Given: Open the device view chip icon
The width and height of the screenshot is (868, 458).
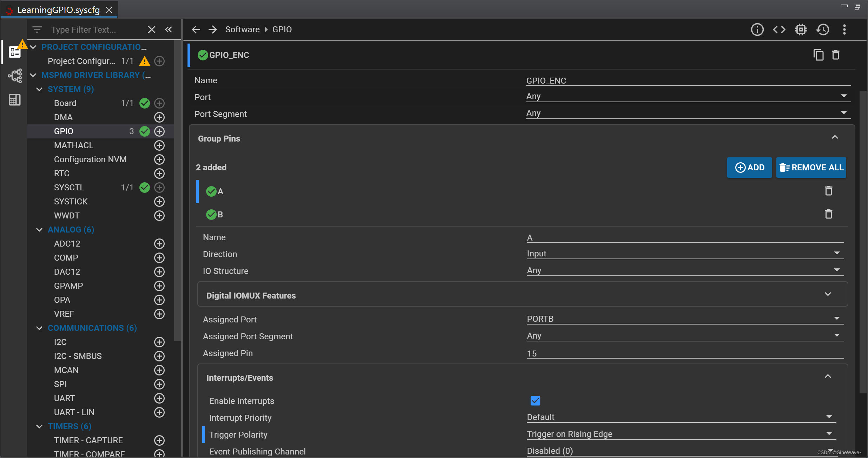Looking at the screenshot, I should coord(801,30).
